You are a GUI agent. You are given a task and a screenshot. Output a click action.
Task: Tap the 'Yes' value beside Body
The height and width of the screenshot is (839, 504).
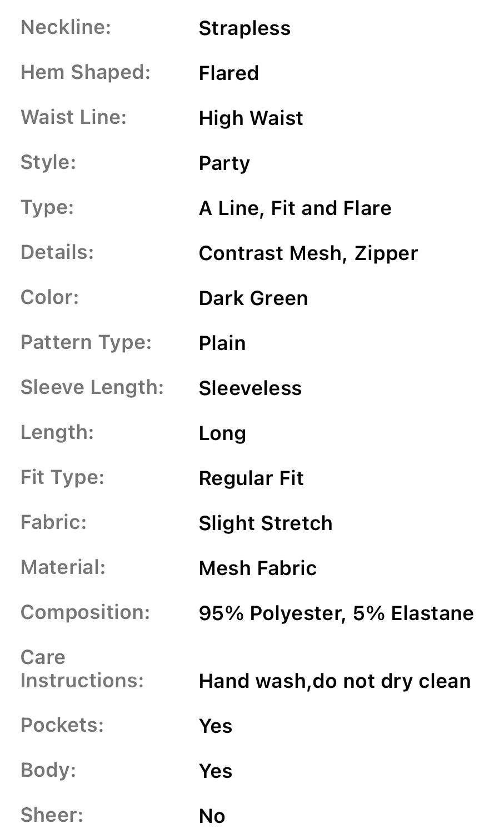[x=216, y=771]
